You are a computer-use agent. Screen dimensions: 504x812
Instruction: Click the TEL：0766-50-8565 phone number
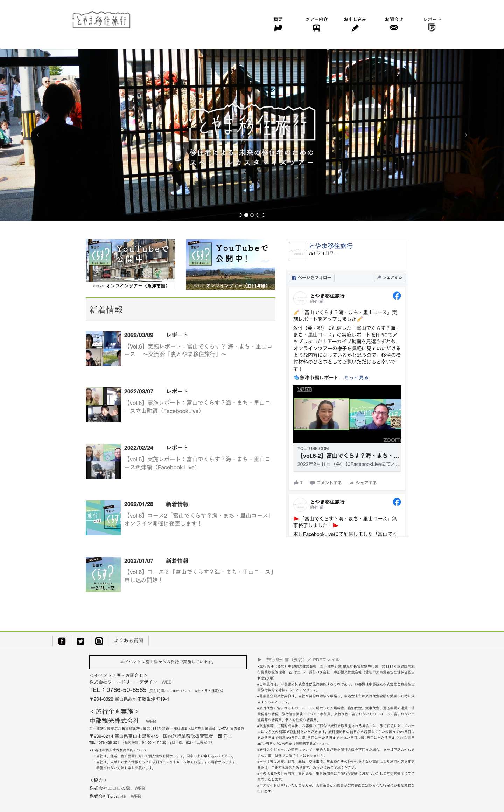(x=118, y=690)
